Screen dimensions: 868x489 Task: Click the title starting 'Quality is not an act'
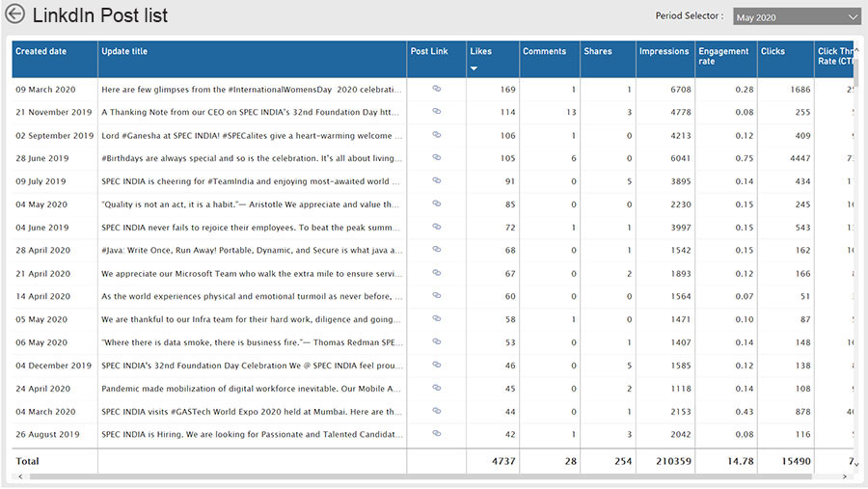(250, 204)
